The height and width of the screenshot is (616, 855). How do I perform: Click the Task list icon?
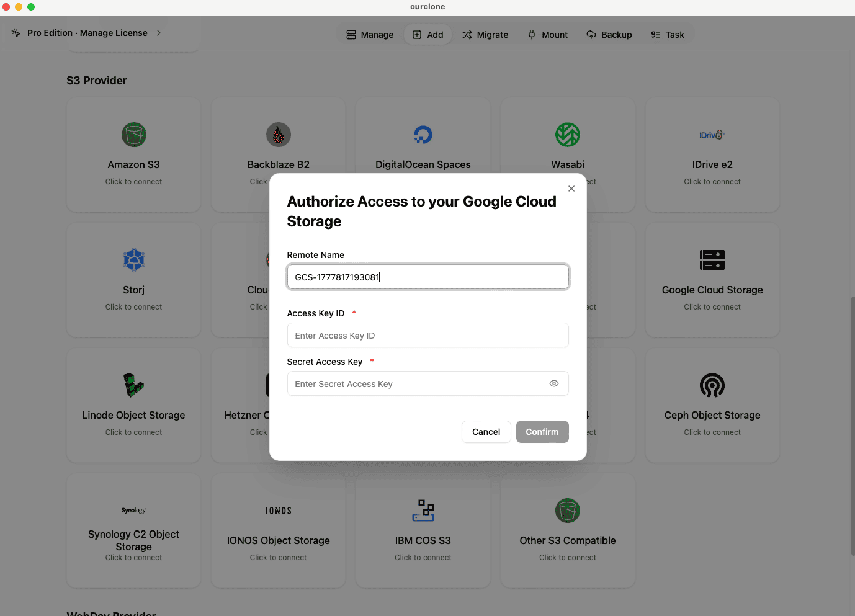(656, 35)
